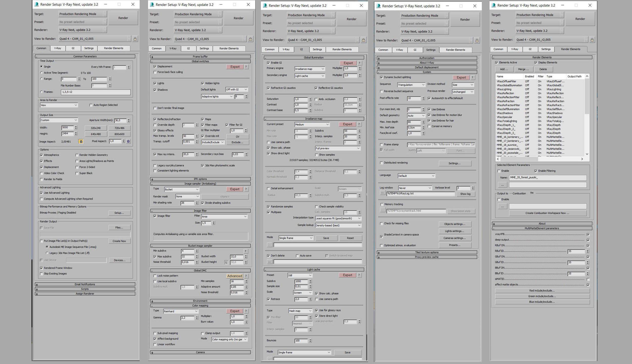Click Reset button in Irradiance map Mode
The width and height of the screenshot is (632, 364).
click(x=350, y=238)
